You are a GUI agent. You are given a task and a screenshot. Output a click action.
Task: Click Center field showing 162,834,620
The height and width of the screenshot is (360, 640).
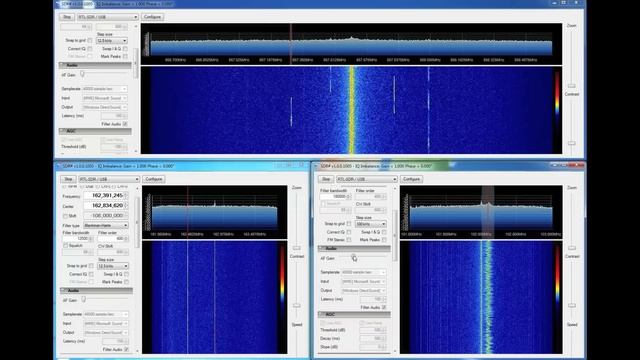click(x=106, y=206)
